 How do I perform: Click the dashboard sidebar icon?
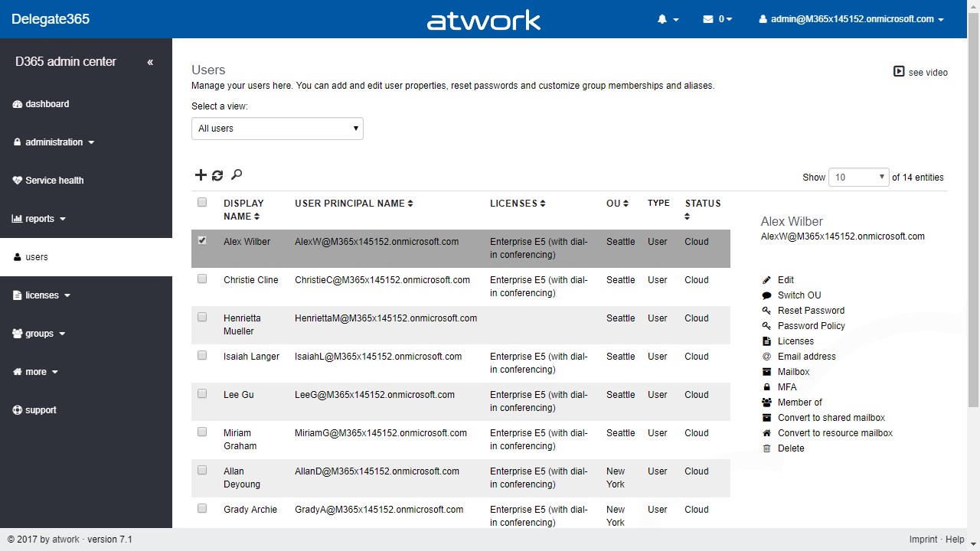(x=18, y=104)
